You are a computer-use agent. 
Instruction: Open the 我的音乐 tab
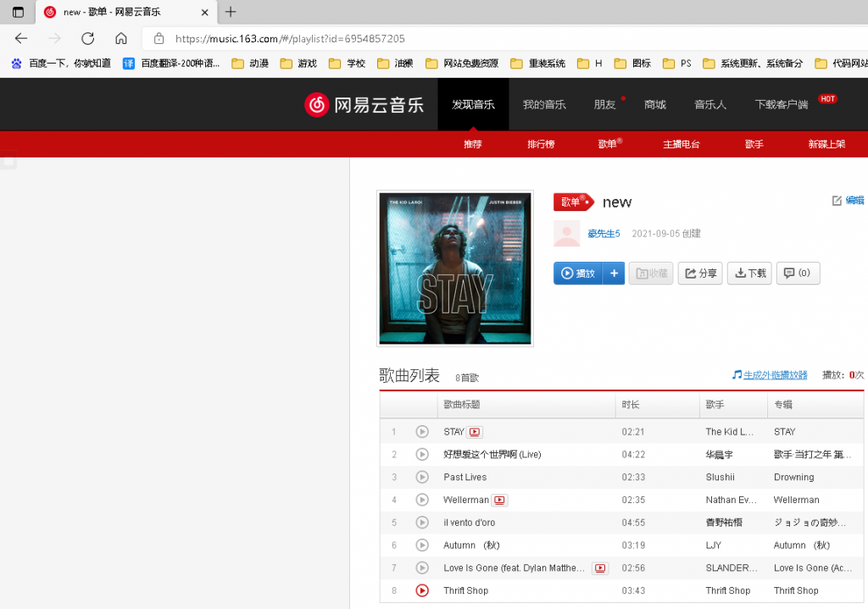tap(544, 104)
